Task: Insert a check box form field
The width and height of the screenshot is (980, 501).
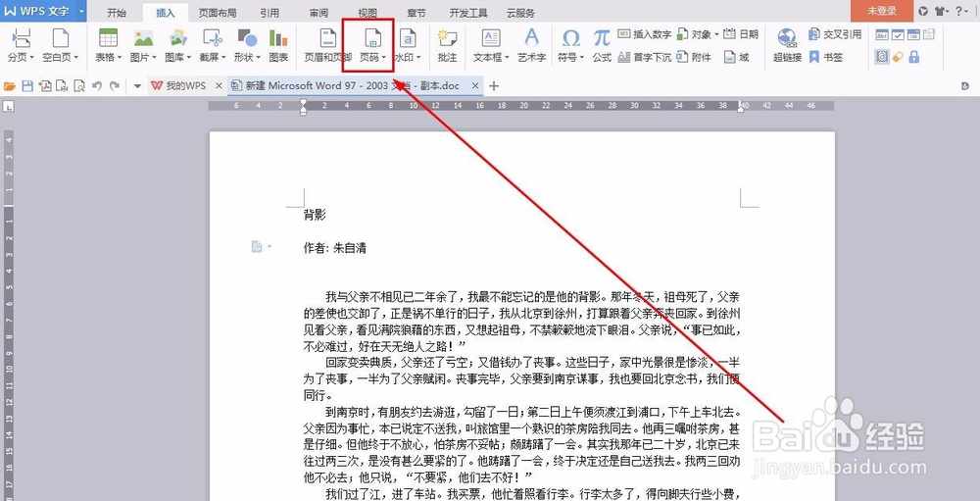Action: pos(898,35)
